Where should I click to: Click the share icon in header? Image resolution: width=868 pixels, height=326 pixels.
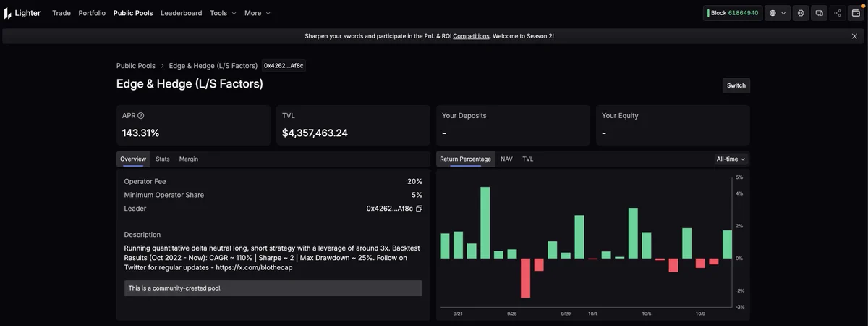[838, 13]
